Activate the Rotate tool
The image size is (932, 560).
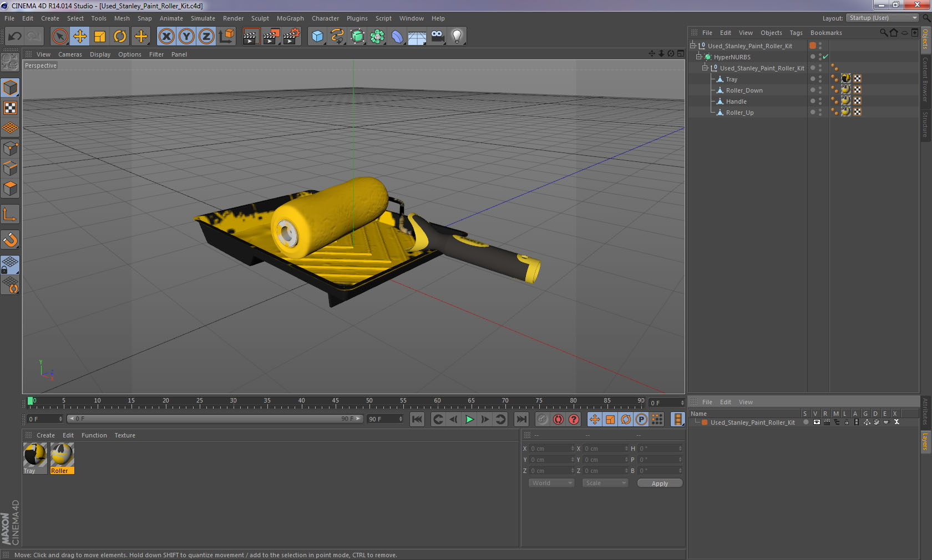click(120, 37)
